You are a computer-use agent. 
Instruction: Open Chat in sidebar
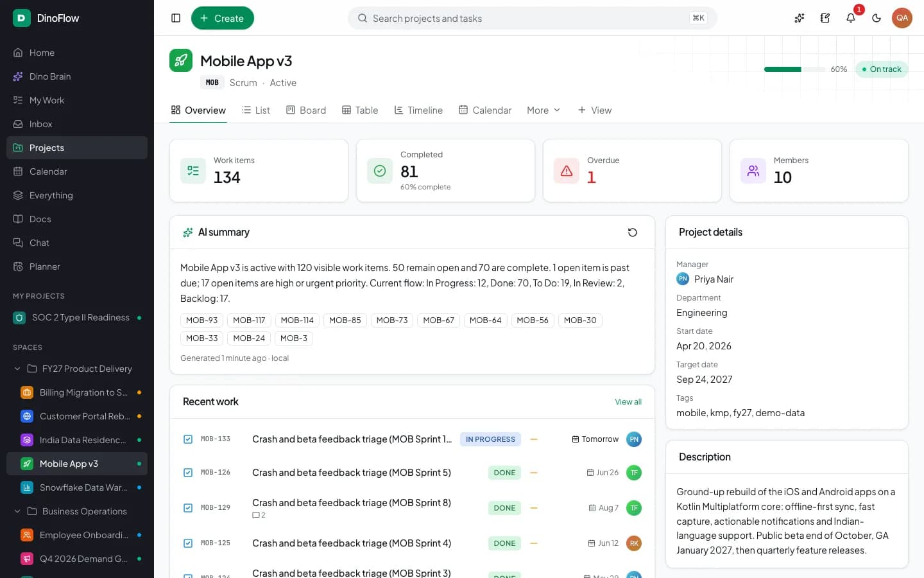point(77,243)
